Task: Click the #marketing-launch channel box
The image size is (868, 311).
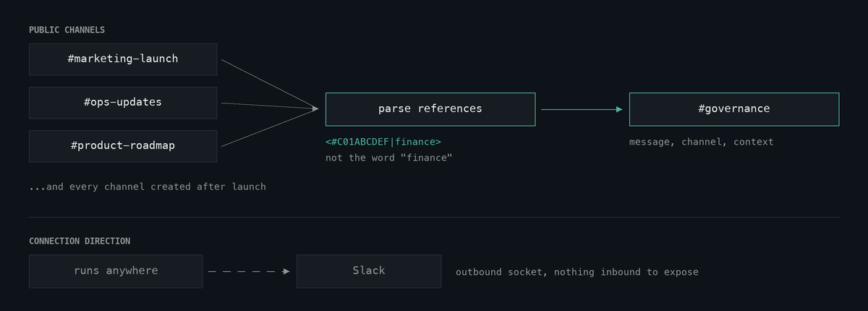Action: point(123,59)
